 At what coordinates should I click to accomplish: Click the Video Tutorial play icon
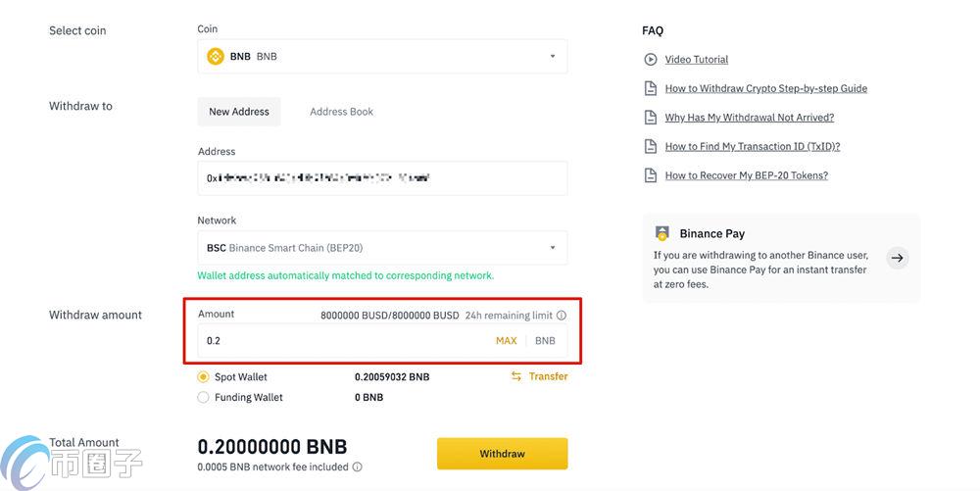point(650,60)
